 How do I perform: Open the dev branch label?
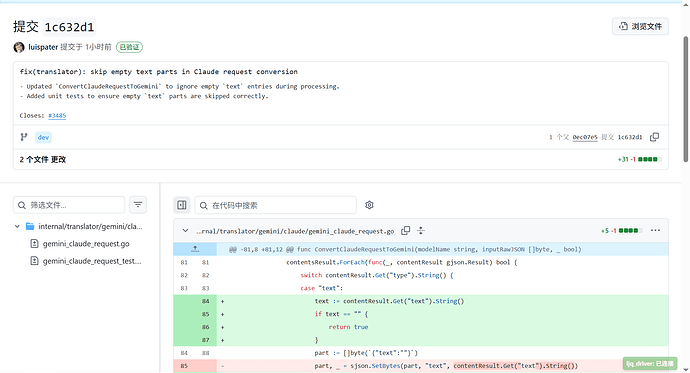pyautogui.click(x=43, y=137)
